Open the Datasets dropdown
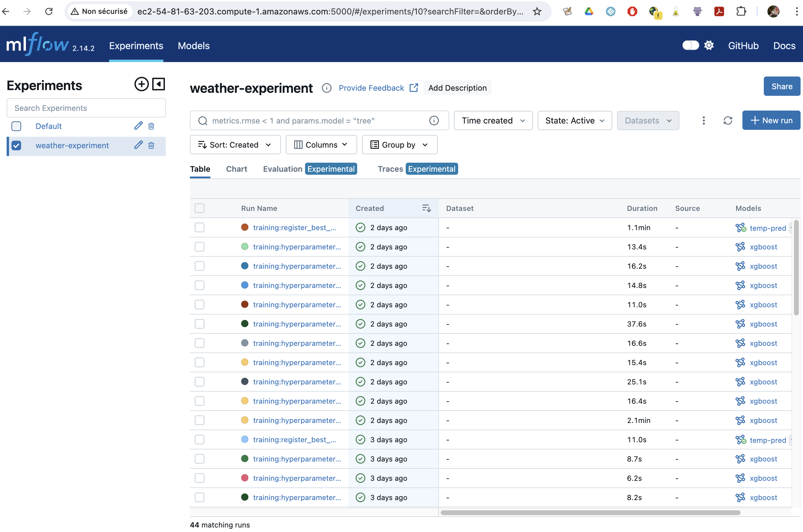 (648, 120)
